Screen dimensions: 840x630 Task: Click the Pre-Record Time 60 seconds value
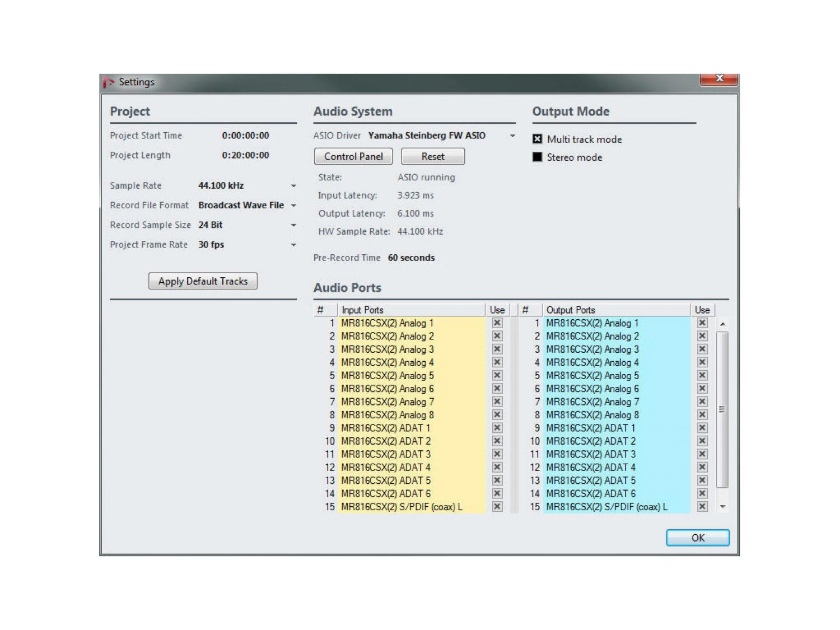point(411,258)
